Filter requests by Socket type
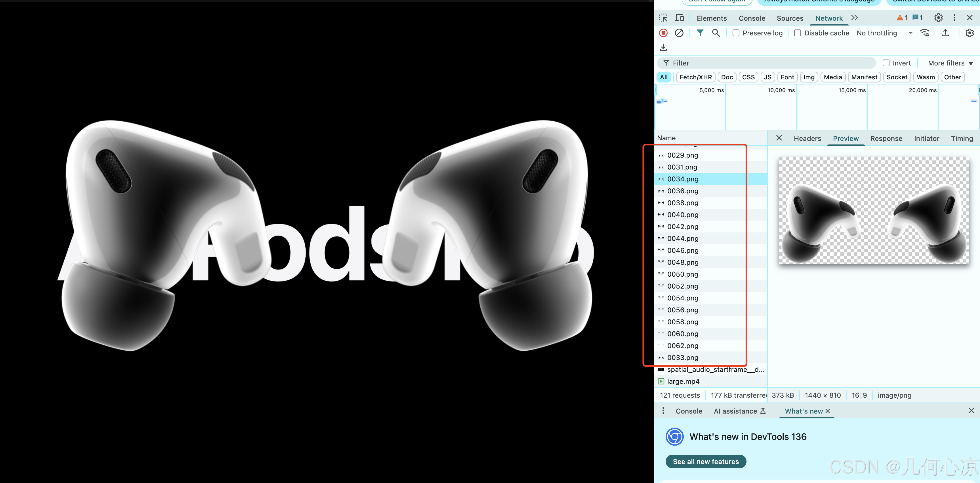 point(897,77)
